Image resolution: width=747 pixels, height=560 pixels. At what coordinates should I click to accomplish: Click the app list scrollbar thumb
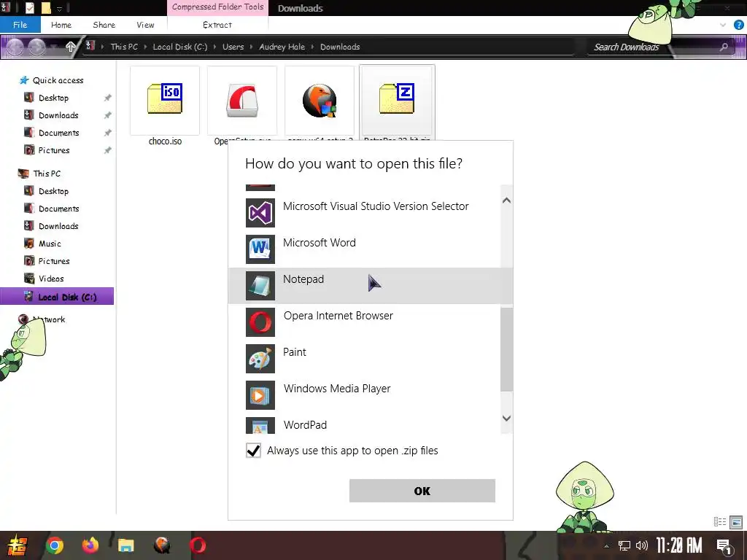(x=507, y=349)
